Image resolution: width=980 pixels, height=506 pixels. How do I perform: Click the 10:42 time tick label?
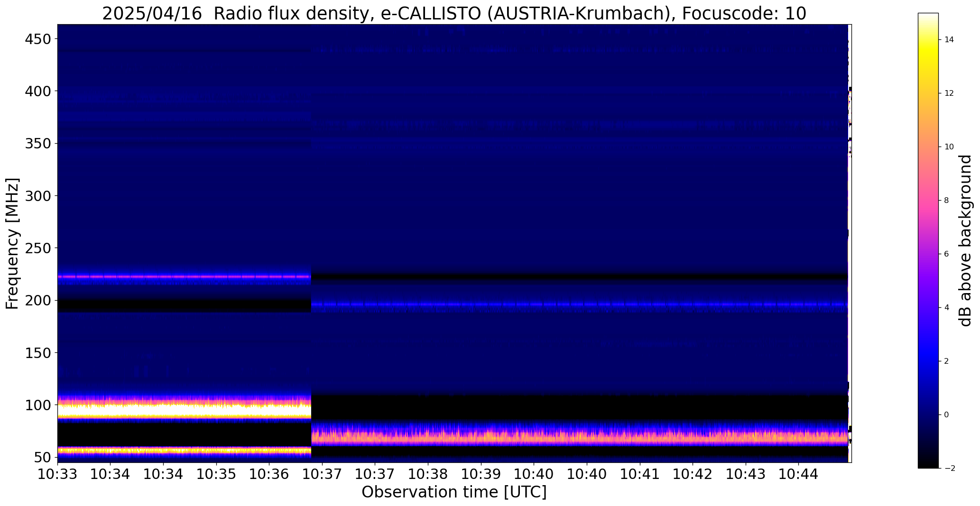tap(693, 474)
